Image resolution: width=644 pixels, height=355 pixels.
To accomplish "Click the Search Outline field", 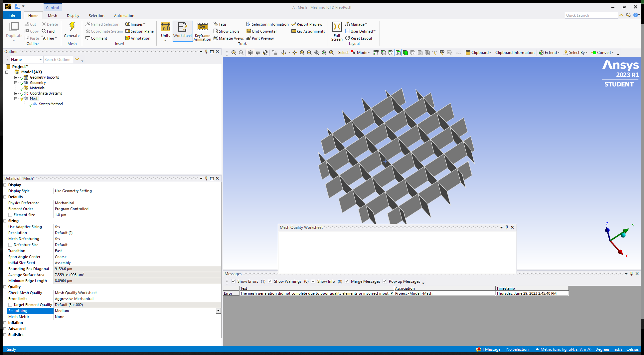I will [x=58, y=60].
